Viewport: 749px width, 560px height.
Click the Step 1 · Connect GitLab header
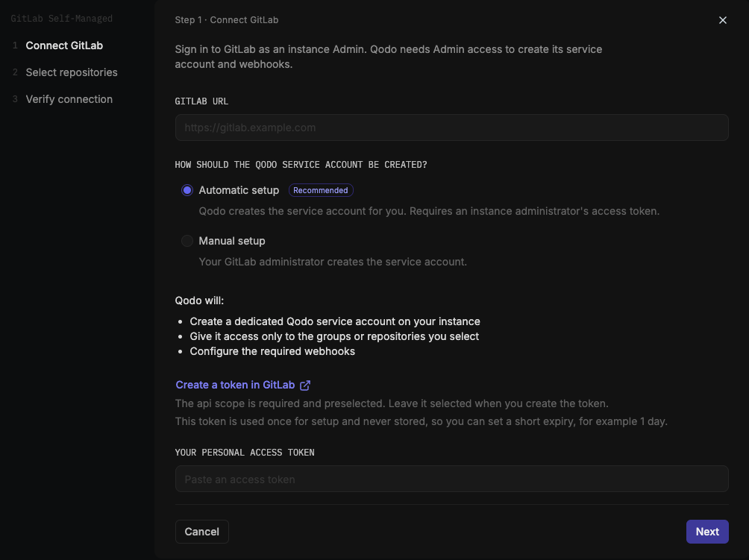point(227,20)
